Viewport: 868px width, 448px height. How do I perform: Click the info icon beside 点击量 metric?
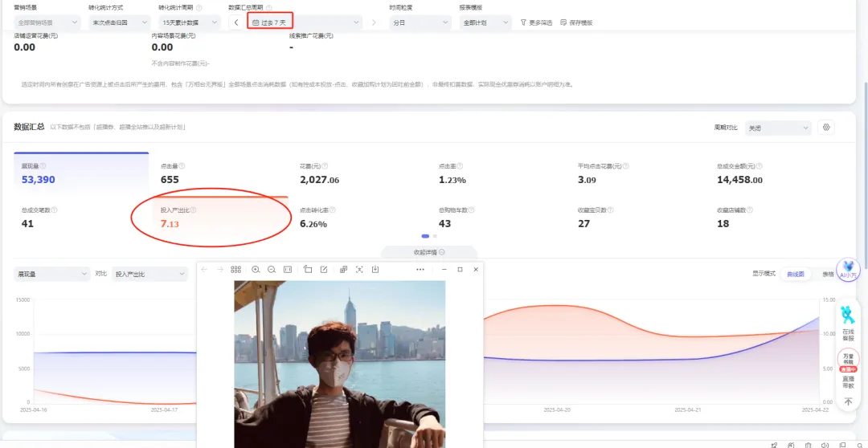[x=182, y=166]
